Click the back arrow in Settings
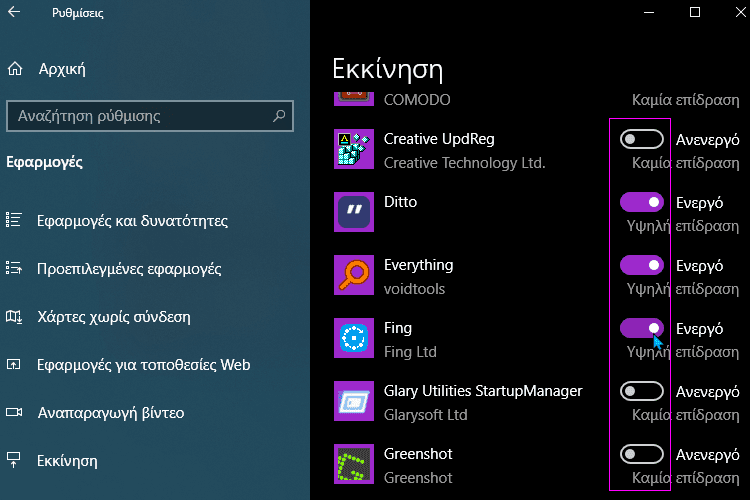This screenshot has width=750, height=500. pyautogui.click(x=14, y=11)
